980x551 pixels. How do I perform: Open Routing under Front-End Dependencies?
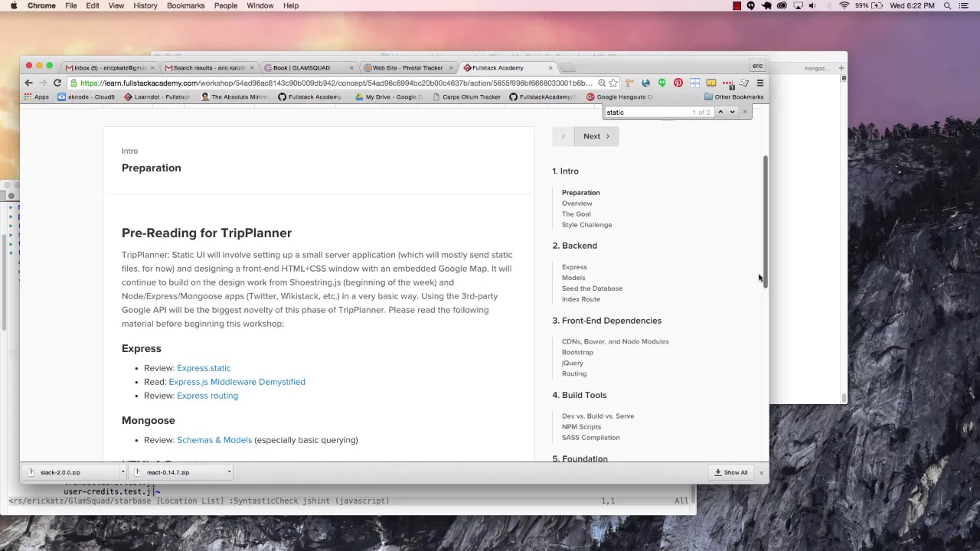click(574, 374)
